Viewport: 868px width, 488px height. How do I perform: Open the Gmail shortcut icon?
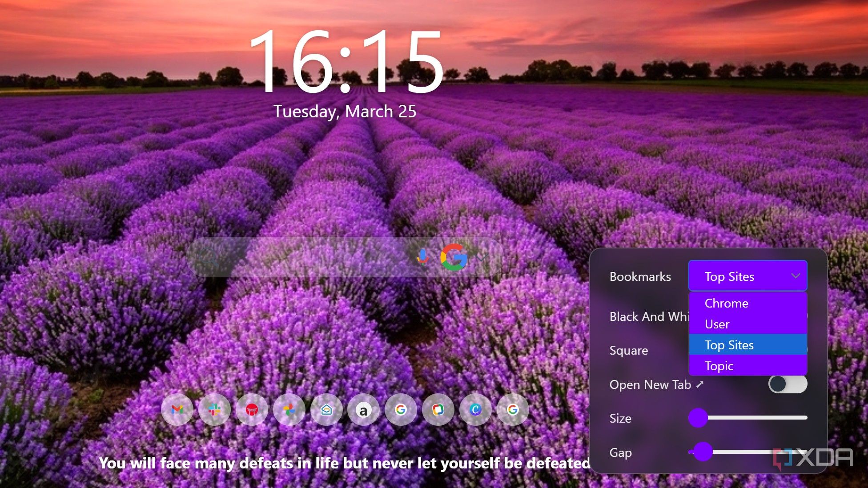pos(177,409)
